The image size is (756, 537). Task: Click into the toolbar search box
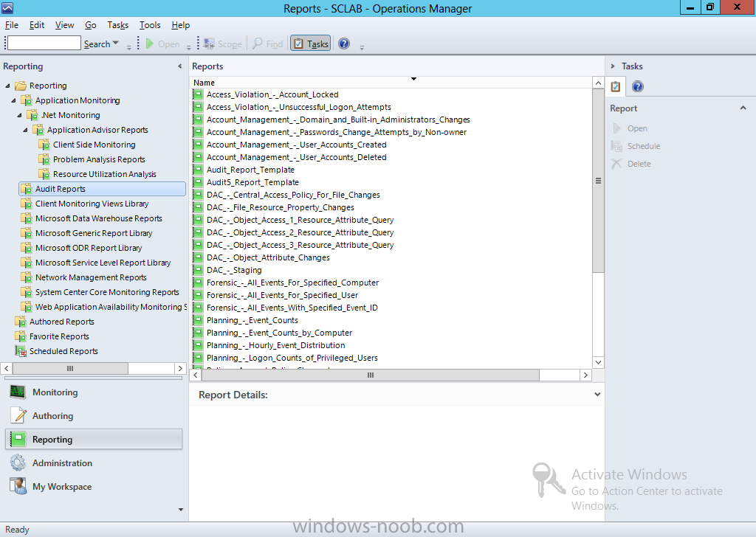(44, 44)
